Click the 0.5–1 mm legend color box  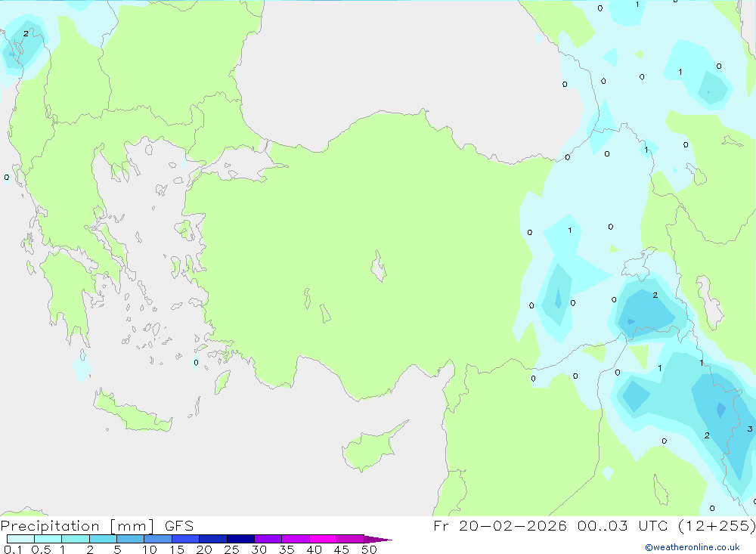click(48, 539)
